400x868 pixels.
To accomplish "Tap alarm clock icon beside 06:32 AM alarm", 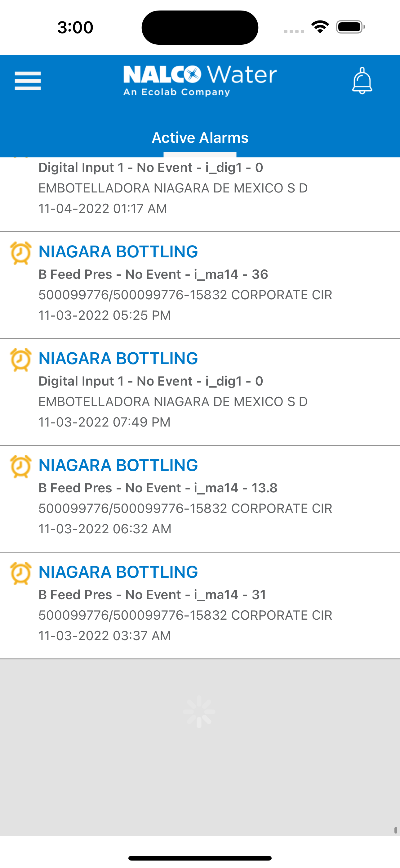I will tap(21, 466).
